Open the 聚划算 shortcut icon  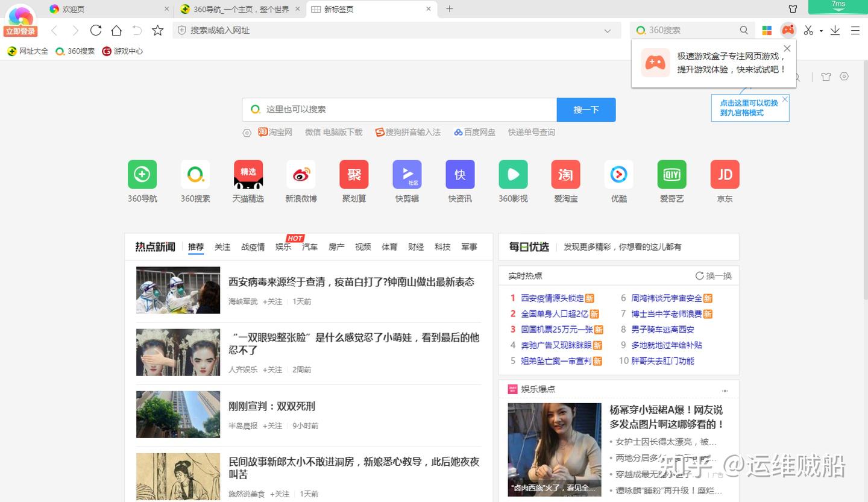[354, 175]
